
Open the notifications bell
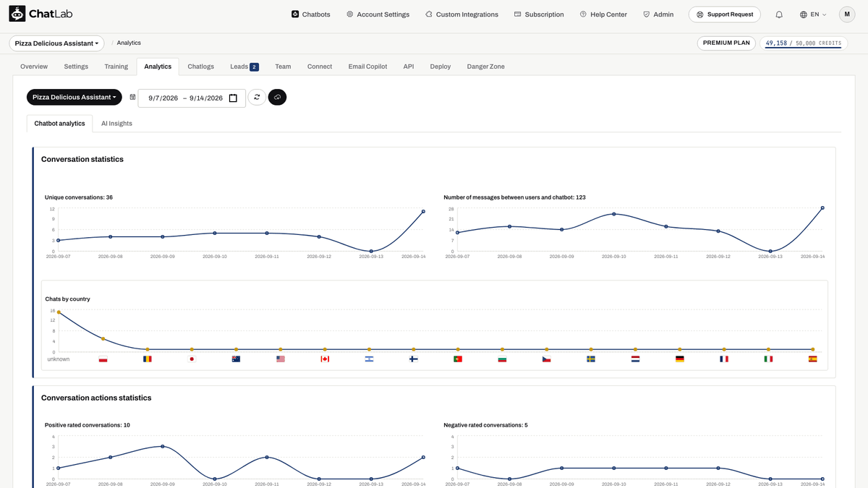click(779, 14)
